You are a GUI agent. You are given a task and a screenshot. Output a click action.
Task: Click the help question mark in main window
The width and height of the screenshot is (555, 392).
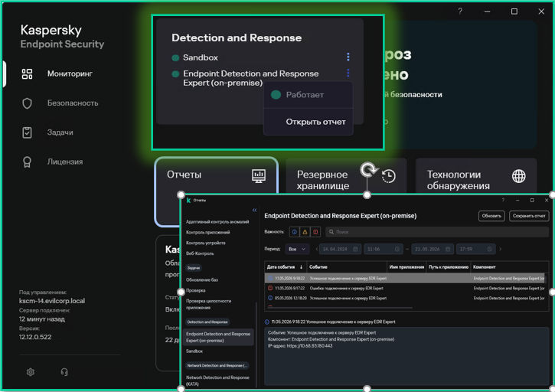coord(460,11)
